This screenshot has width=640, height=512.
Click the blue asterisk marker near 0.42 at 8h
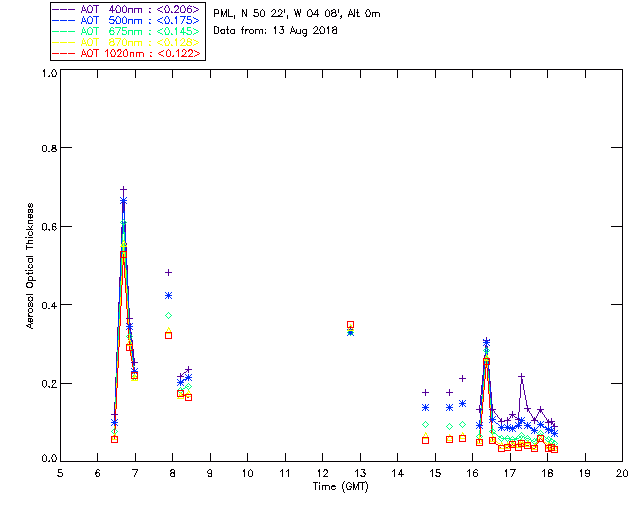168,295
